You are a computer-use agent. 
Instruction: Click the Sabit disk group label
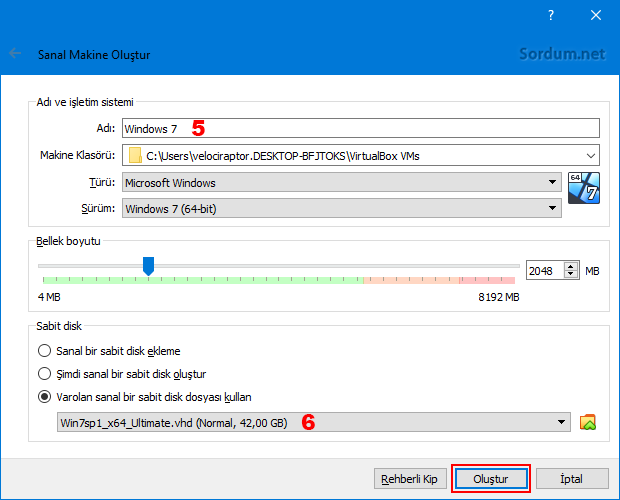tap(59, 326)
